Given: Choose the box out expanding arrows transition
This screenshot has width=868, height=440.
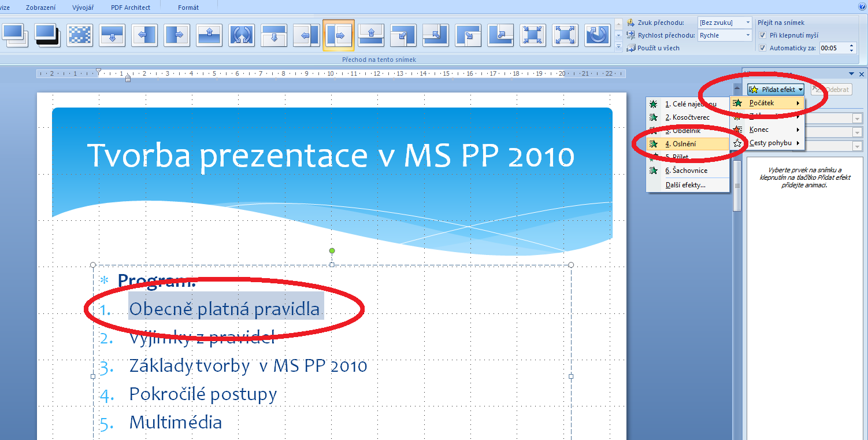Looking at the screenshot, I should 565,34.
